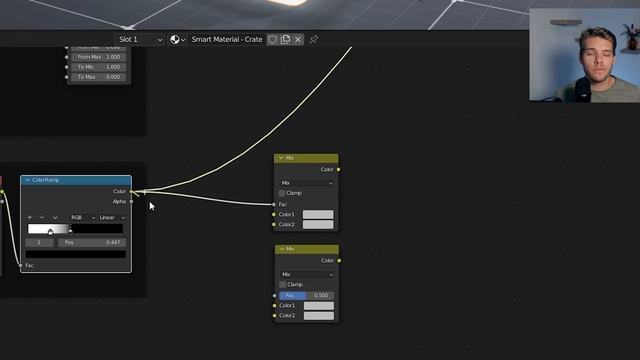The height and width of the screenshot is (360, 640).
Task: Toggle the fake user shield icon
Action: click(272, 40)
